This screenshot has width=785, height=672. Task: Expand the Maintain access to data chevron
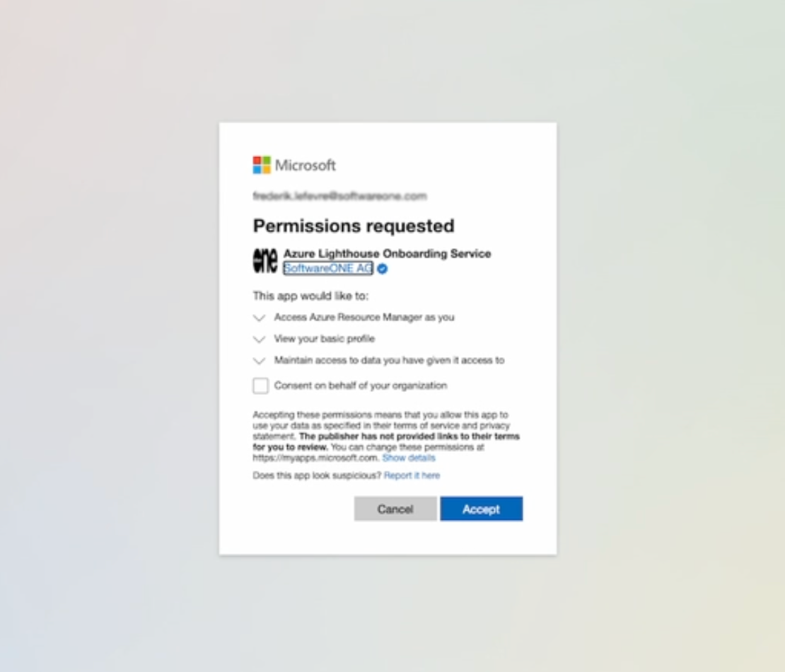(x=260, y=361)
